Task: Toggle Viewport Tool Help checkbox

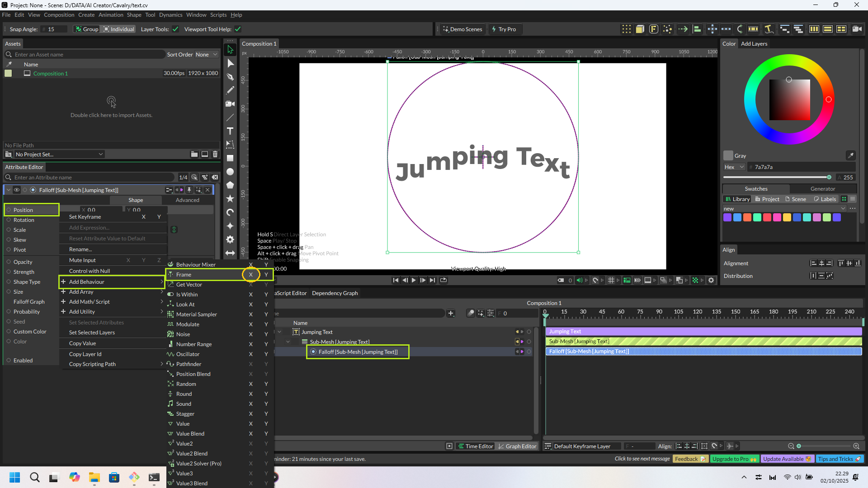Action: pos(238,29)
